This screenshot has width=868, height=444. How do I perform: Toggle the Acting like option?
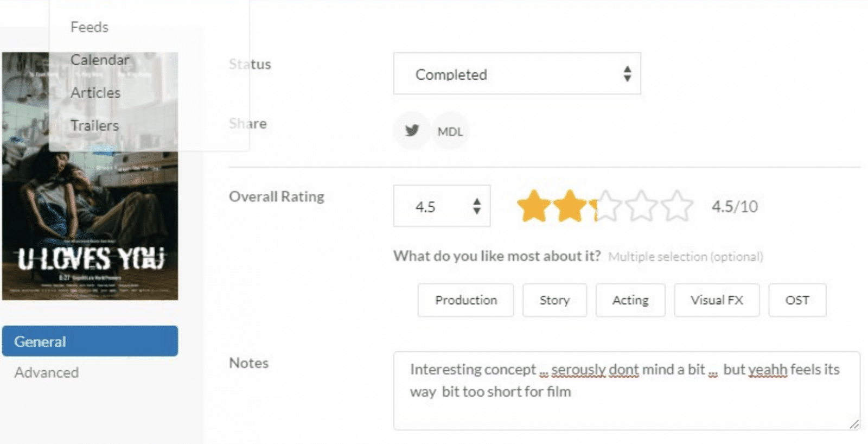(x=630, y=300)
